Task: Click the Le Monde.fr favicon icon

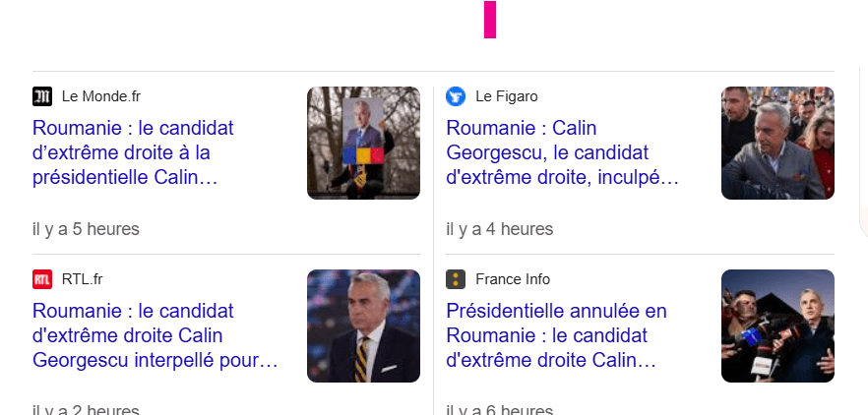Action: (42, 96)
